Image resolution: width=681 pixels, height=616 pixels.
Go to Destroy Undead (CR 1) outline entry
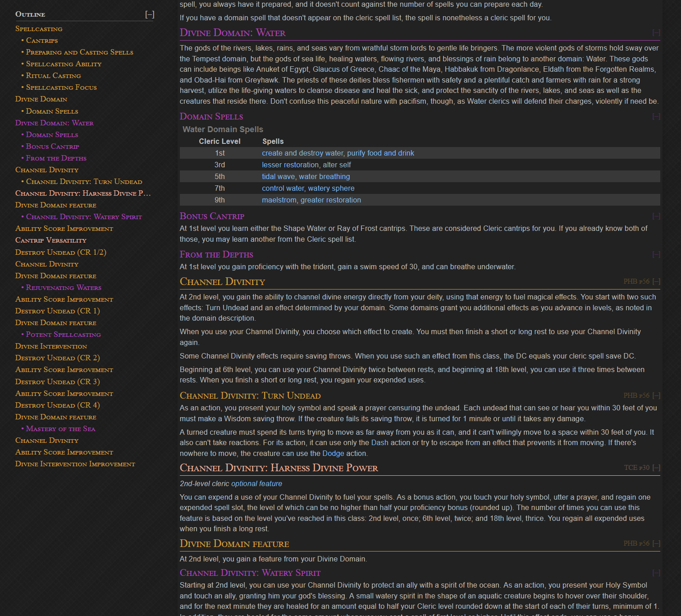point(57,311)
